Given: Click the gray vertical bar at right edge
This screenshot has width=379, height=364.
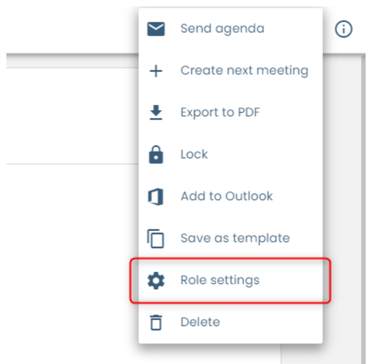Looking at the screenshot, I should (x=363, y=209).
